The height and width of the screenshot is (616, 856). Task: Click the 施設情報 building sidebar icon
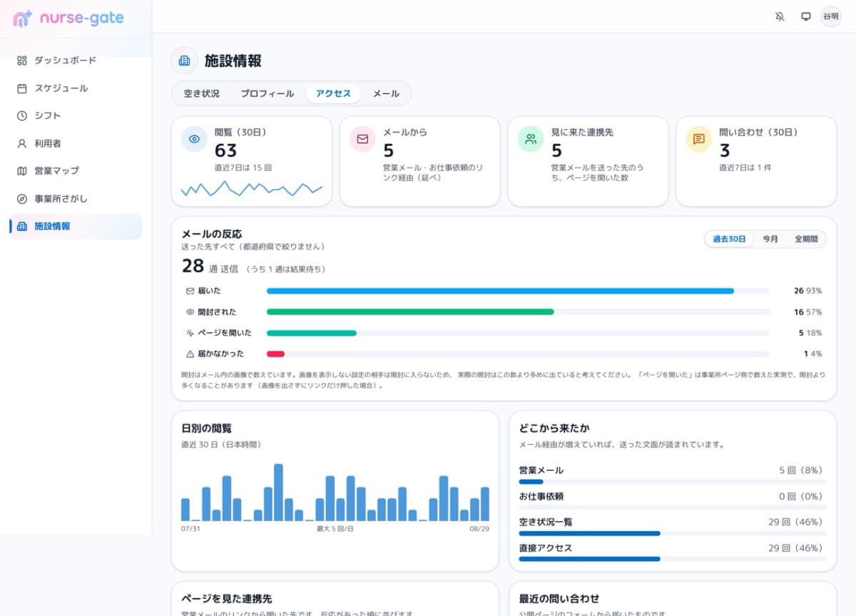21,227
